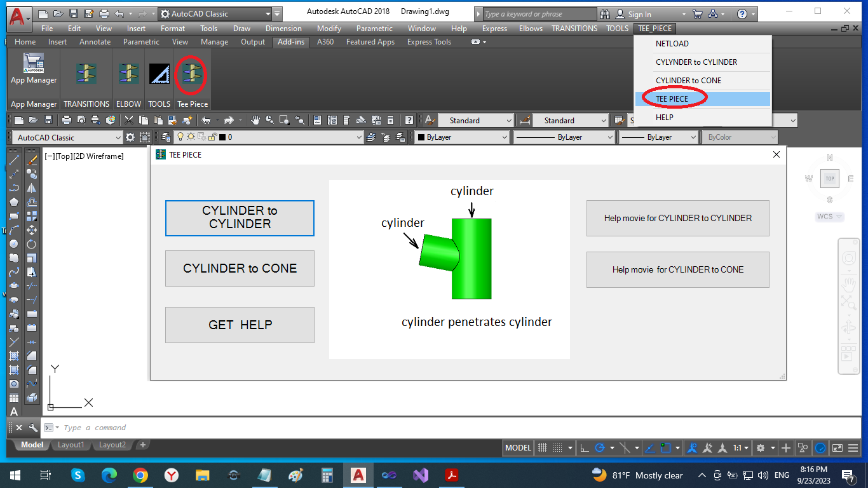Screen dimensions: 868x488
Task: Click the Save icon in Quick Access
Action: pyautogui.click(x=74, y=14)
